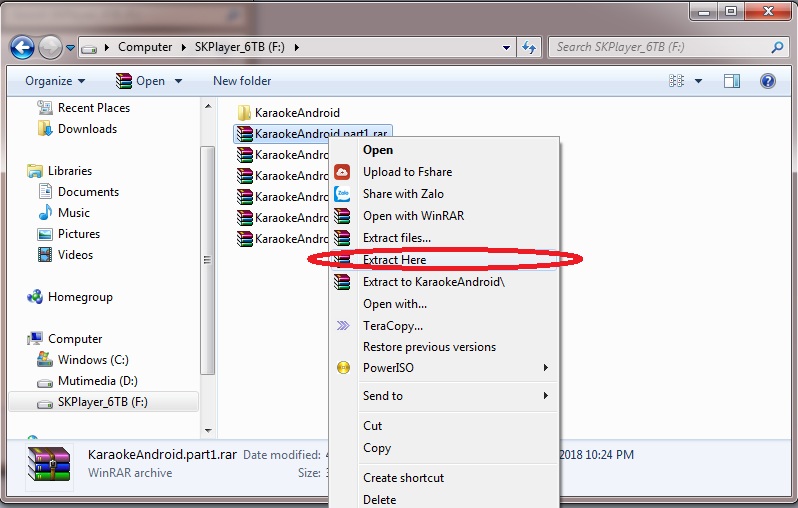Choose Upload to Fshare
The height and width of the screenshot is (508, 798).
(444, 172)
